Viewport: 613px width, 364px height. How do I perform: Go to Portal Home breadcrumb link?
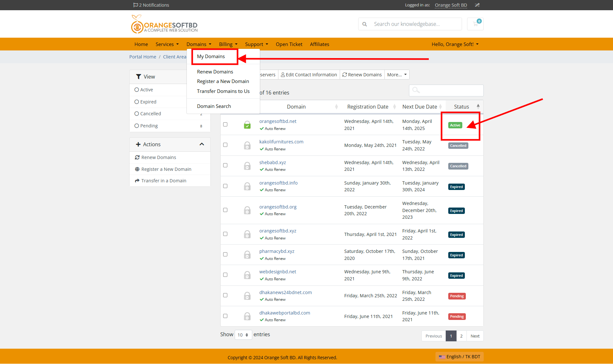click(x=142, y=57)
